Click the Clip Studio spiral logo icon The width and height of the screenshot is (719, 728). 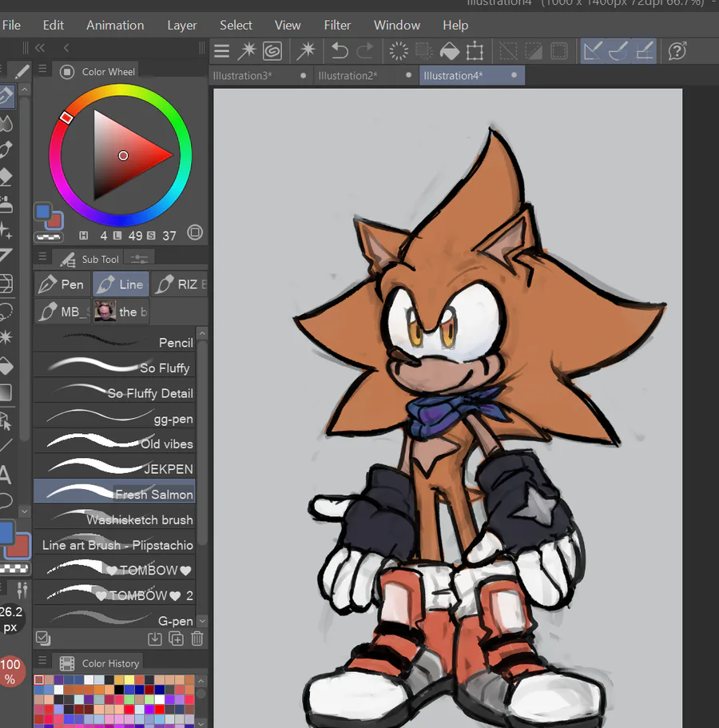tap(272, 51)
